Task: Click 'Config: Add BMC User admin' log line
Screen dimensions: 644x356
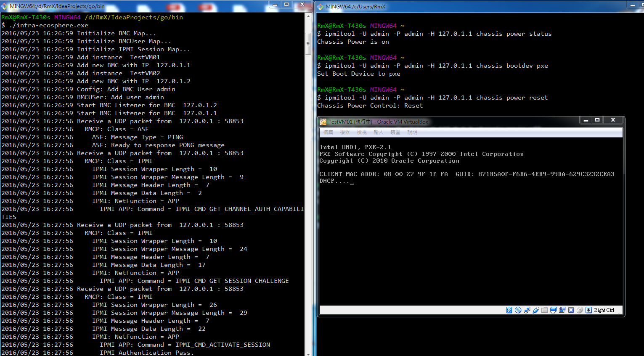Action: tap(88, 89)
